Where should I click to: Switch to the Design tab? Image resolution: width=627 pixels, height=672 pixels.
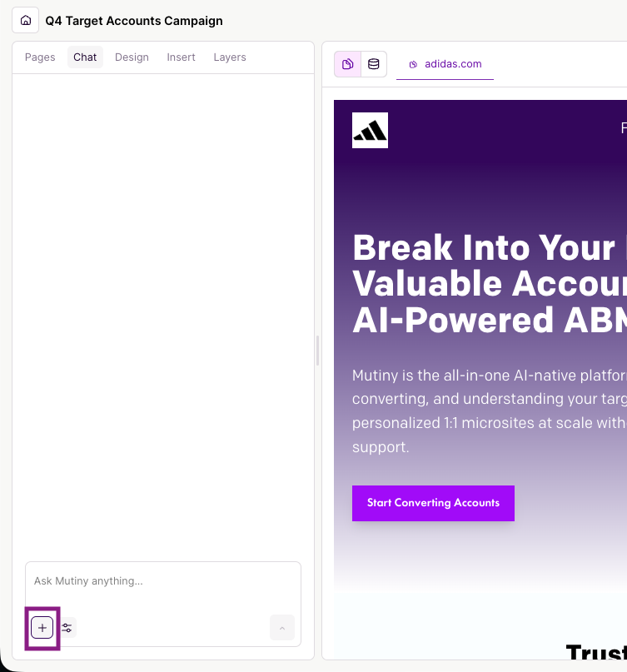click(x=132, y=57)
